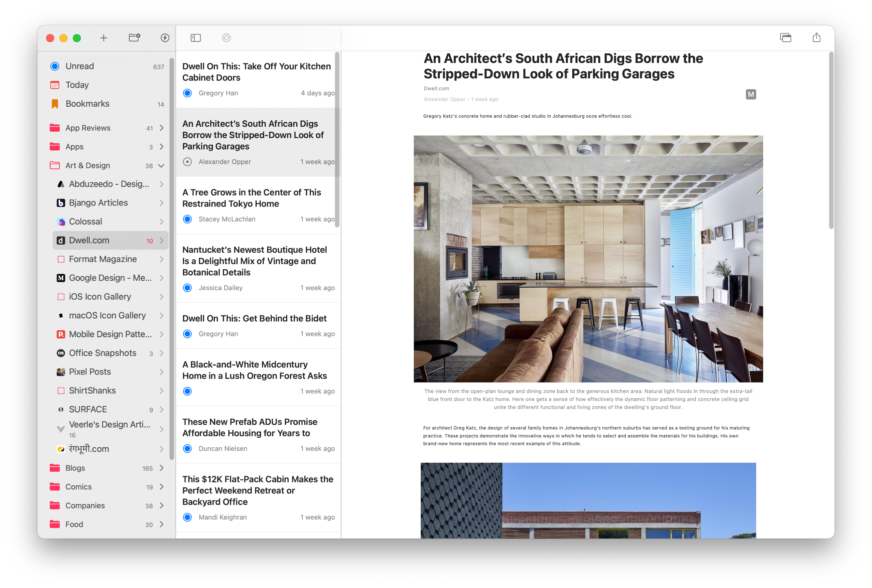872x588 pixels.
Task: Click the article list scrollbar
Action: (337, 140)
